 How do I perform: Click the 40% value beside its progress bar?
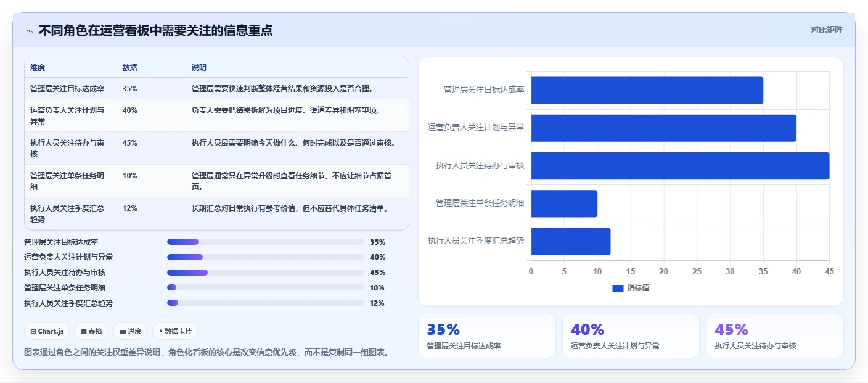377,257
